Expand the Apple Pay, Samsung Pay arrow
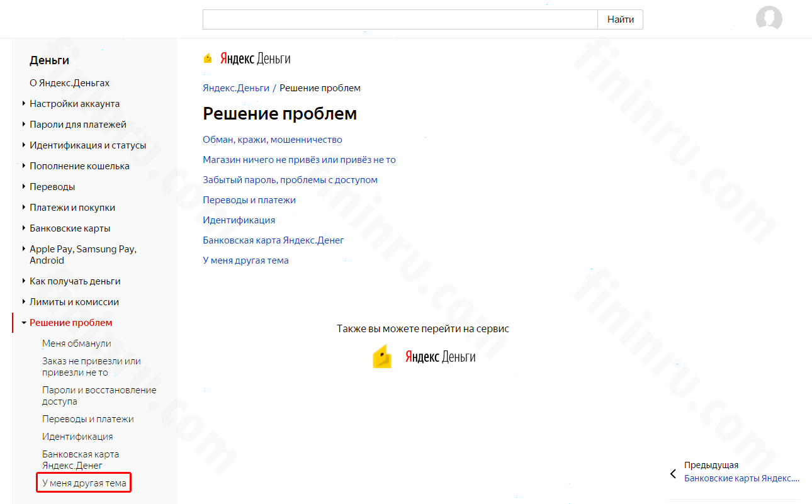This screenshot has height=504, width=812. click(x=23, y=249)
